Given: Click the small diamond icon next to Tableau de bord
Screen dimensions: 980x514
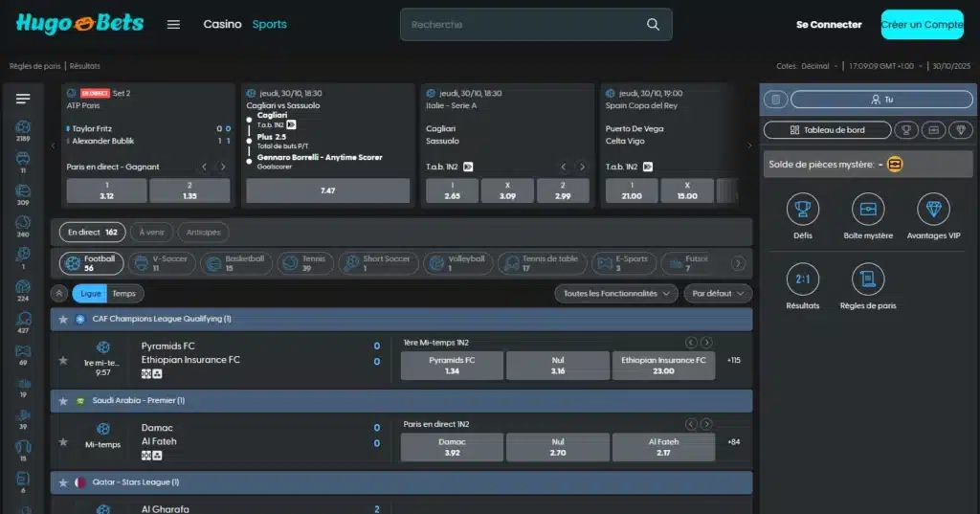Looking at the screenshot, I should (x=961, y=130).
